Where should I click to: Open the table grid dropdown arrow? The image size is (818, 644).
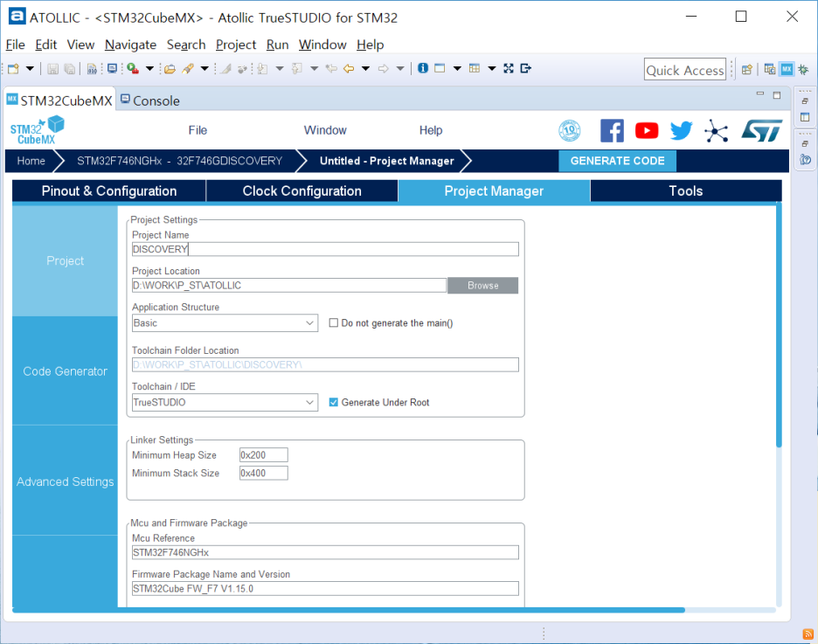pos(491,68)
